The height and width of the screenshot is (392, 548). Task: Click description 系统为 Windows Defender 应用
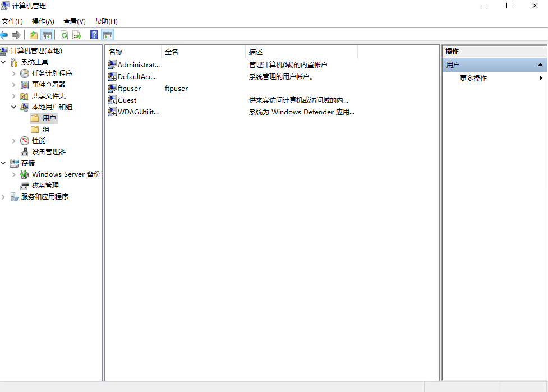302,112
